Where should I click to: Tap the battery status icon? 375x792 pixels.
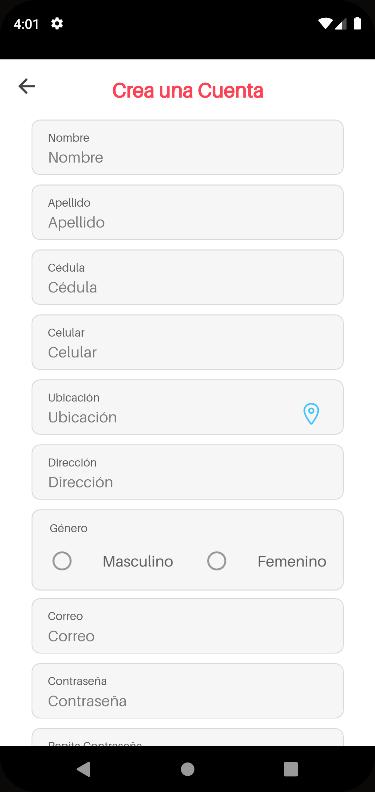coord(357,23)
